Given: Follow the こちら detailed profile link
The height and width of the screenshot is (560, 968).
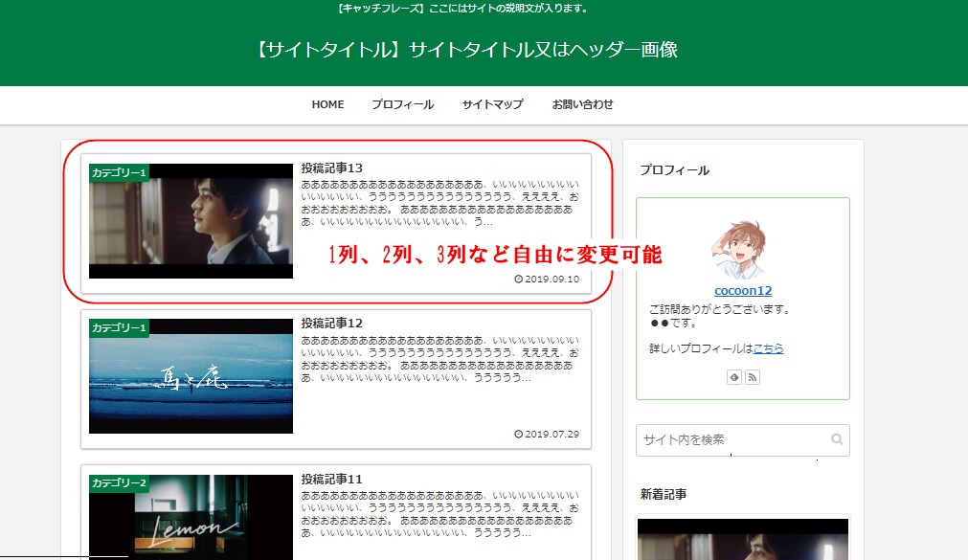Looking at the screenshot, I should pyautogui.click(x=768, y=348).
